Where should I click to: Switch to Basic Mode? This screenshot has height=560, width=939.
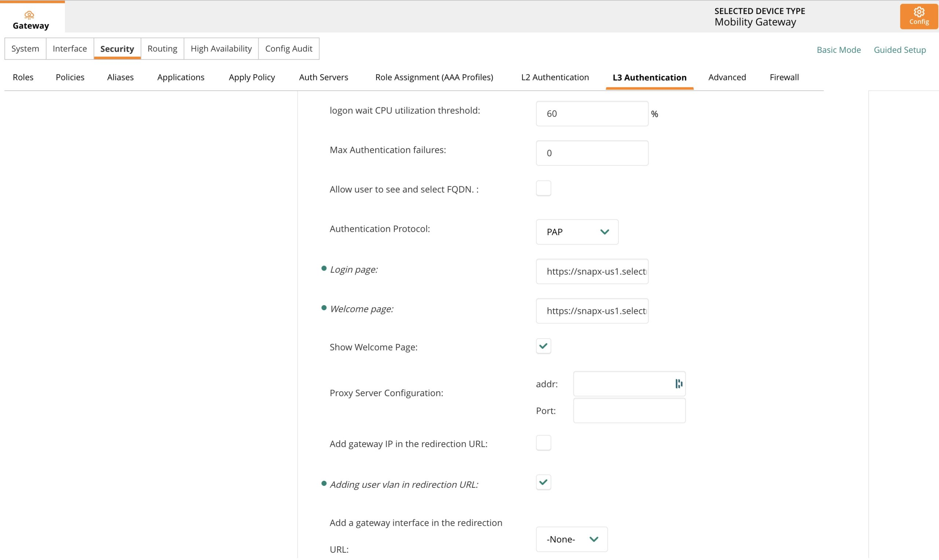(838, 50)
